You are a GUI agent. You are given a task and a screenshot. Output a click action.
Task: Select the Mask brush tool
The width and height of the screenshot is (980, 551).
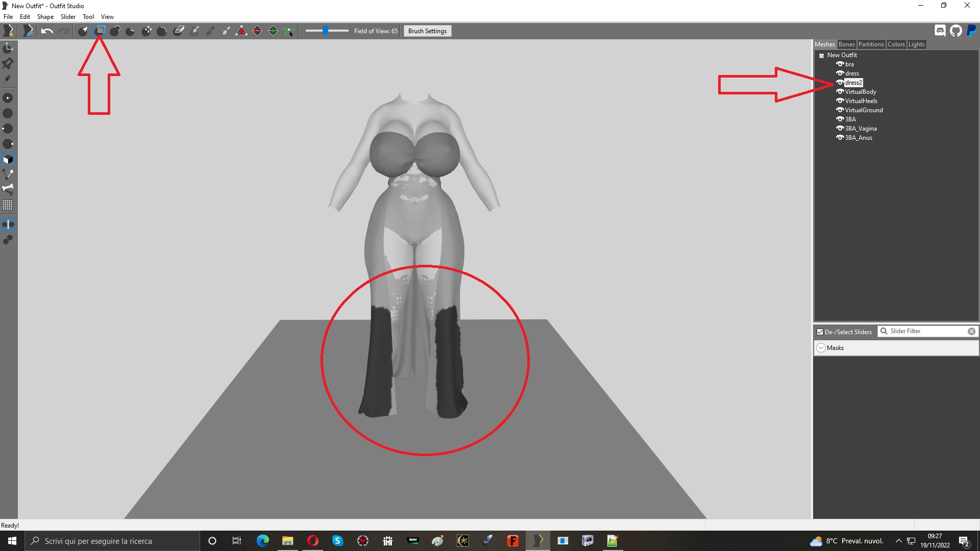[100, 31]
